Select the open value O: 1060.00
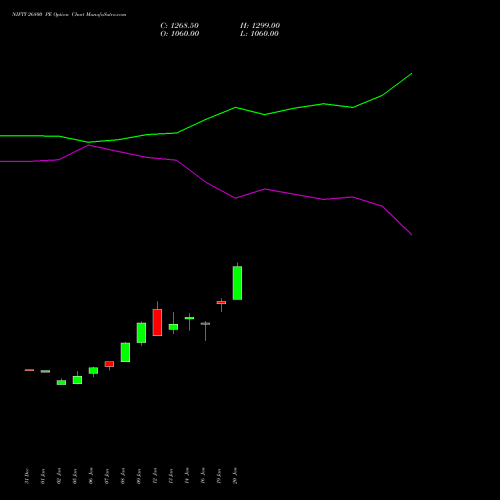This screenshot has height=500, width=500. [x=180, y=34]
